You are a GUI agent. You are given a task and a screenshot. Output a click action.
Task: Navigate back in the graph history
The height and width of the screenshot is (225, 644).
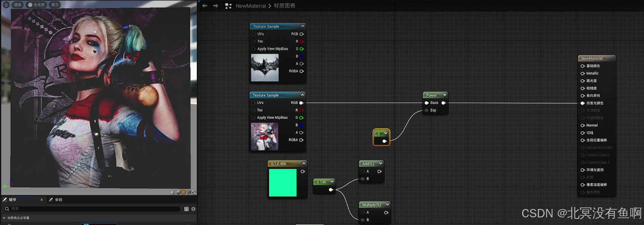[x=205, y=6]
